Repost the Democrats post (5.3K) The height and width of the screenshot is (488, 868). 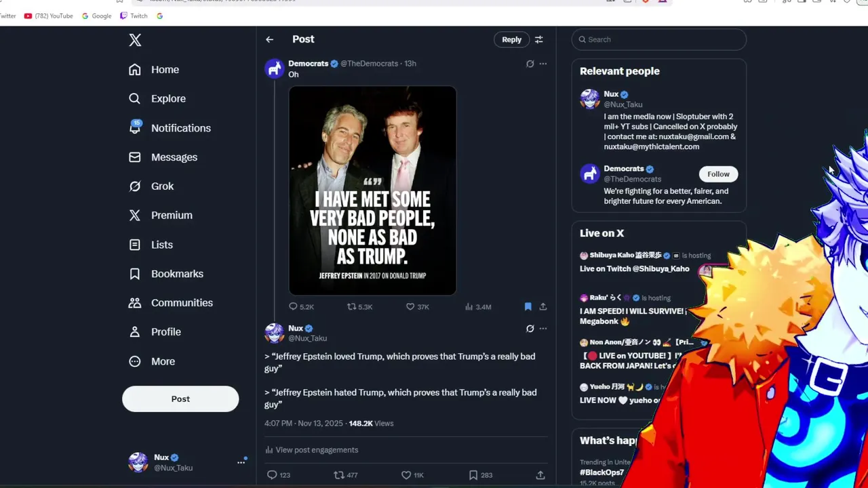(x=351, y=307)
